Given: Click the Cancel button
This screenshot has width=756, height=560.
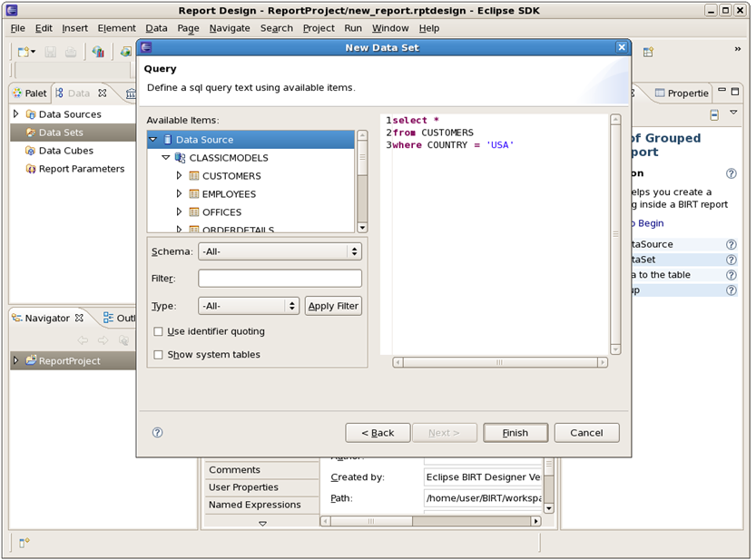Looking at the screenshot, I should pyautogui.click(x=586, y=433).
